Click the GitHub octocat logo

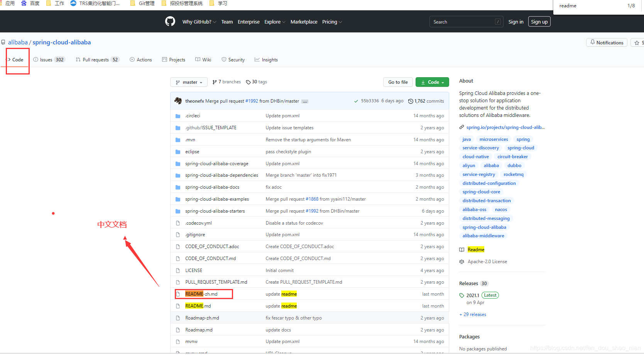pos(170,22)
